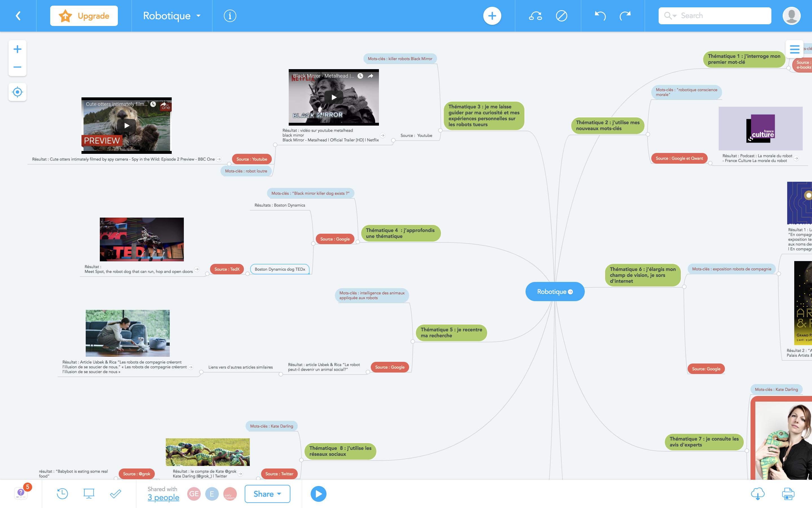Click the print icon
The image size is (812, 508).
788,494
